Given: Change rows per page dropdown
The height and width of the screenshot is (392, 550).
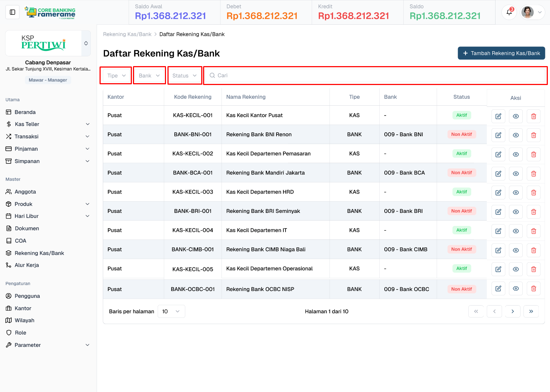Looking at the screenshot, I should pyautogui.click(x=171, y=311).
